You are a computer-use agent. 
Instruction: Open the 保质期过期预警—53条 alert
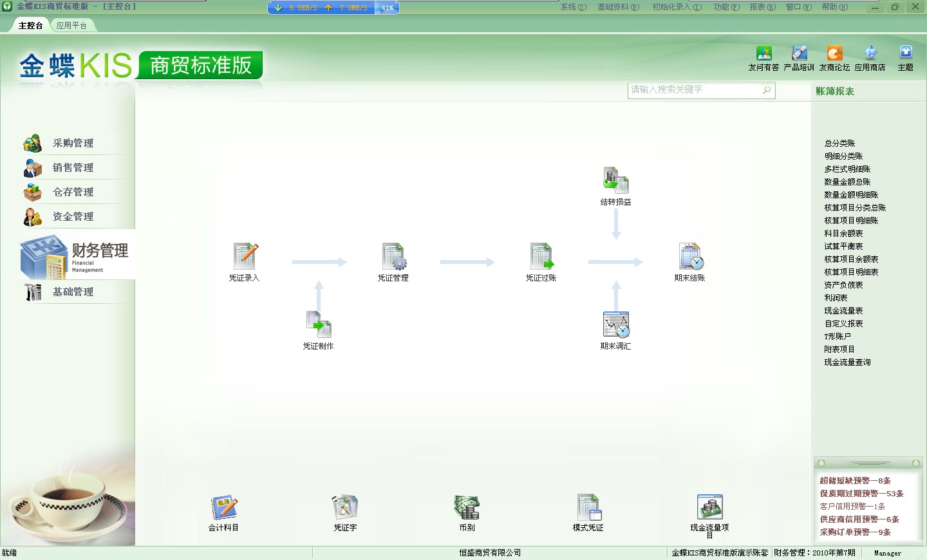coord(861,494)
